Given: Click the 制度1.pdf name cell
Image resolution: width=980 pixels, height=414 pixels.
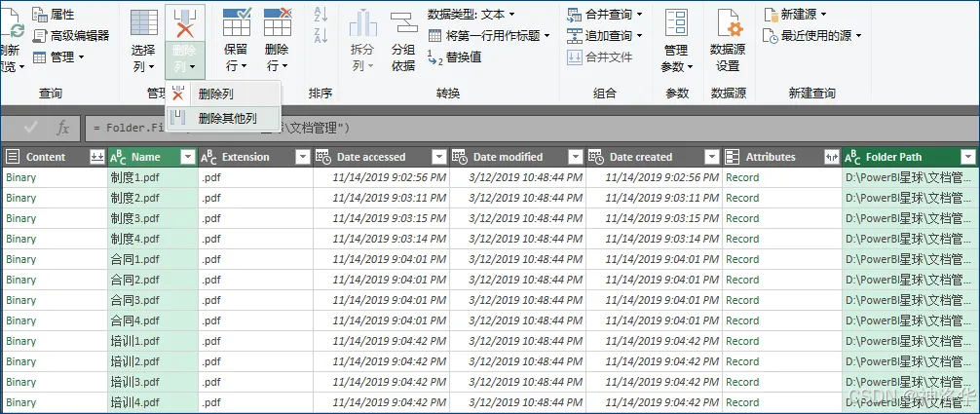Looking at the screenshot, I should click(153, 177).
